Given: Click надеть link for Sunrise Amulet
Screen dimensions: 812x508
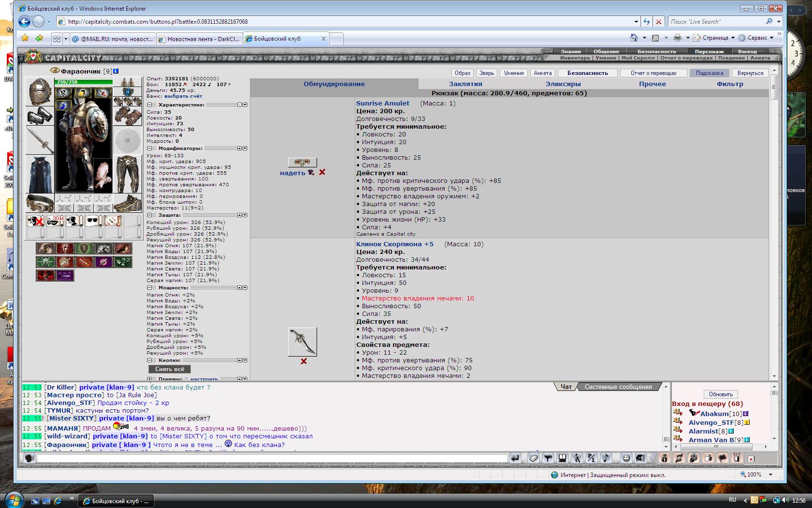Looking at the screenshot, I should point(292,173).
